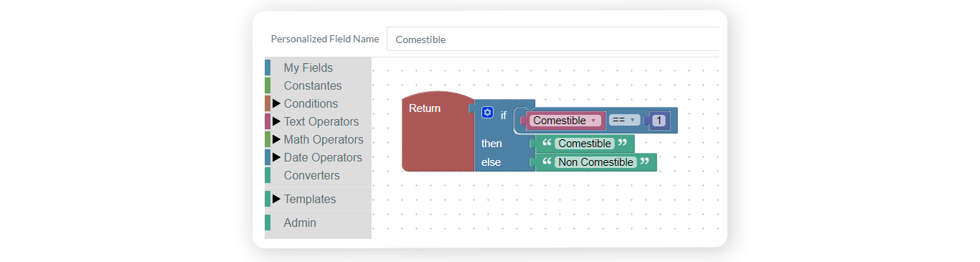Viewport: 980px width, 262px height.
Task: Select the 'if' label on the block
Action: (504, 115)
